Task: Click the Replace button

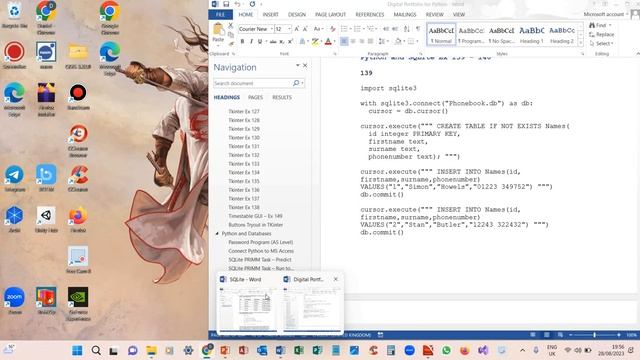Action: pos(602,34)
